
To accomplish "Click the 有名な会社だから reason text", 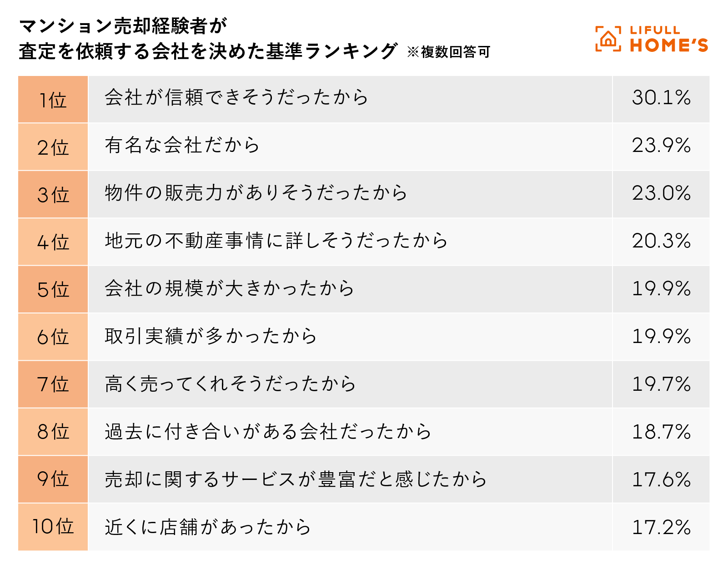I will pos(182,146).
